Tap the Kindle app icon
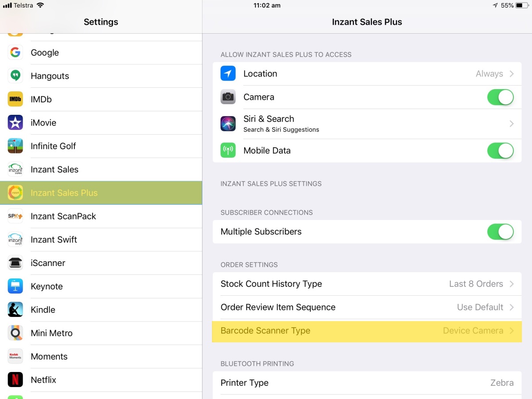 [16, 309]
